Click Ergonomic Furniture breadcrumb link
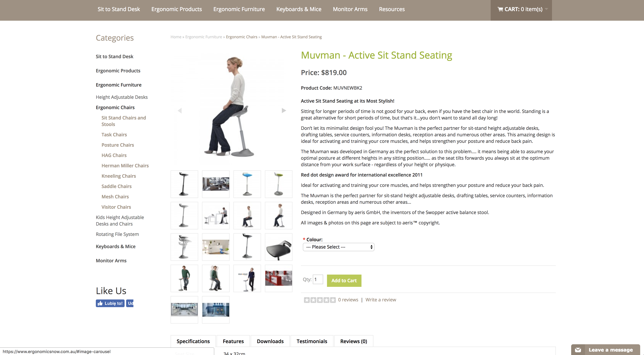This screenshot has height=355, width=644. click(204, 37)
